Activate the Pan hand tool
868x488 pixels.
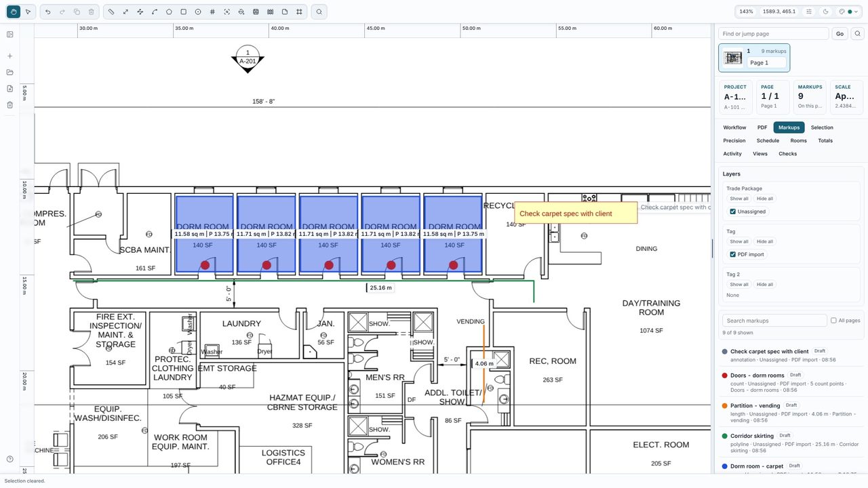14,12
